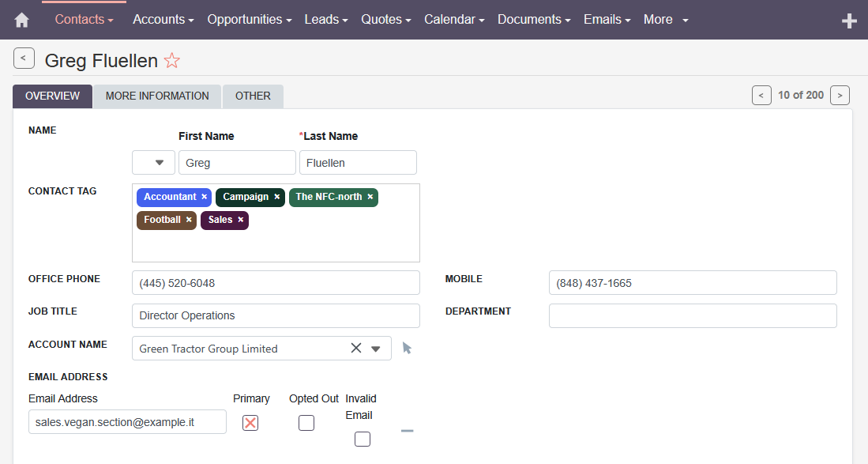Expand the More menu
The image size is (868, 464).
[666, 20]
